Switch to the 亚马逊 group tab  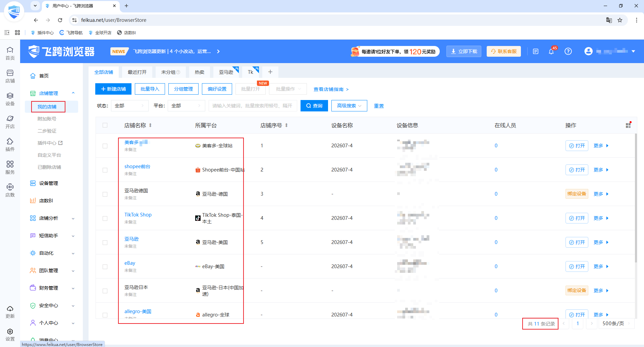click(226, 72)
